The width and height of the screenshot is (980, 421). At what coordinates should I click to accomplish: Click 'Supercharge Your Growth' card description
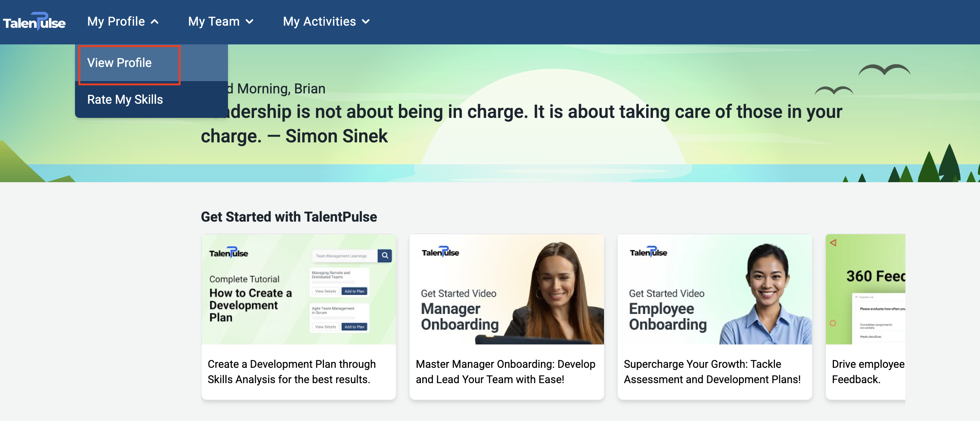coord(711,371)
